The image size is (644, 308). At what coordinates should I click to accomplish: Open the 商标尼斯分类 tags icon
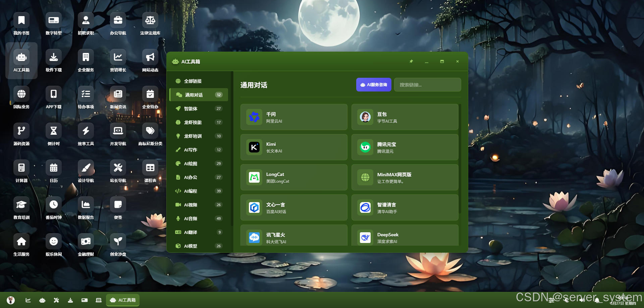pyautogui.click(x=150, y=134)
